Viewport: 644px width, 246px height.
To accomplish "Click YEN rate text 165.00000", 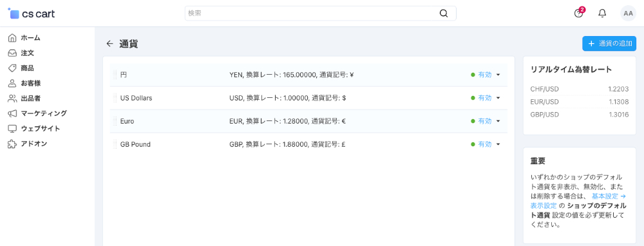I will pos(299,75).
